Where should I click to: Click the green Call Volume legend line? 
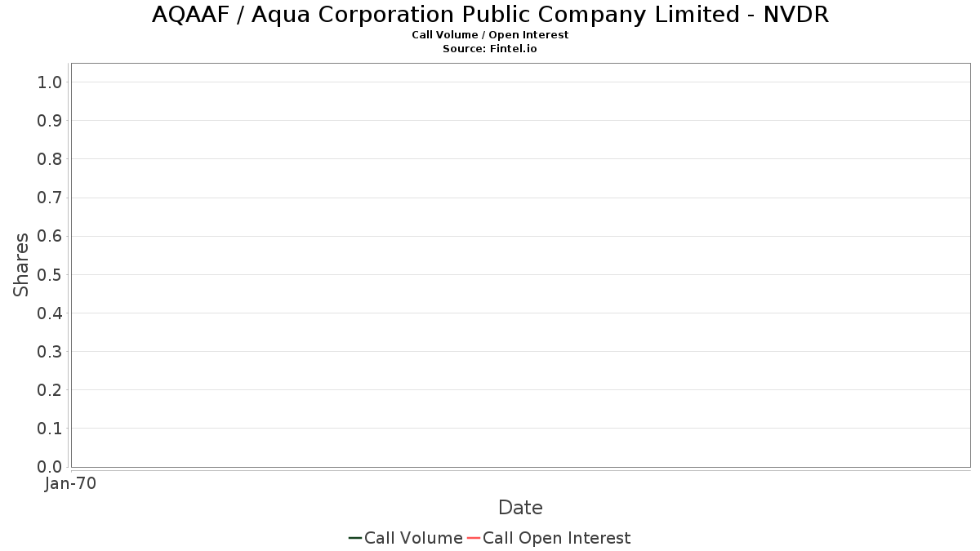(x=355, y=538)
